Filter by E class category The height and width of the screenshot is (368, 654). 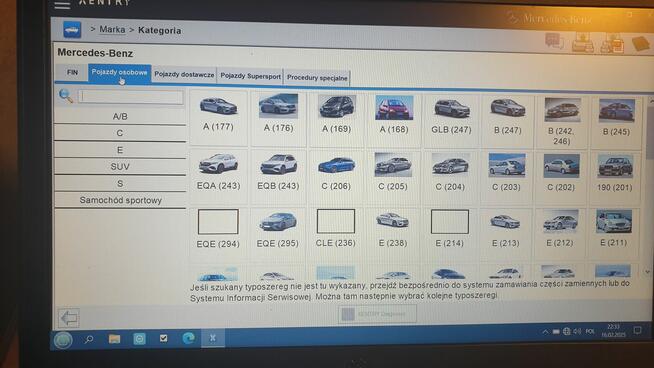[x=120, y=150]
